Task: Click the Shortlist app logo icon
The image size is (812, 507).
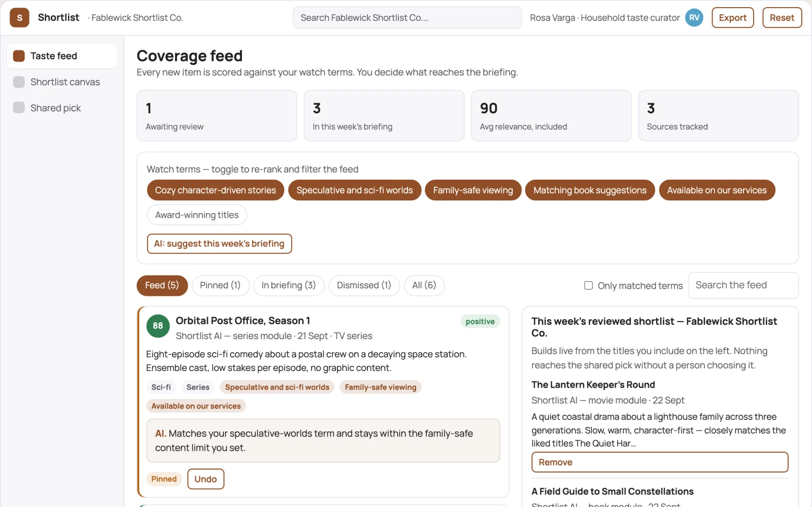Action: tap(19, 18)
